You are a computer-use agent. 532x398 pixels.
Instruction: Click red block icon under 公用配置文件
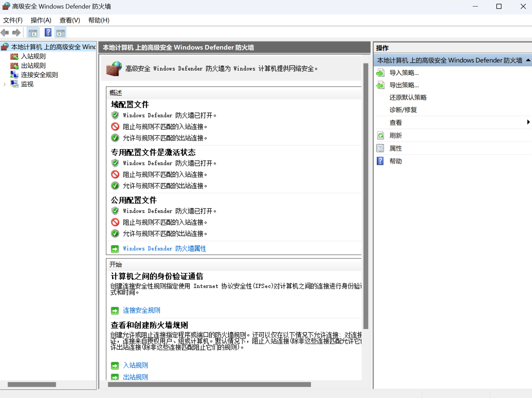click(x=115, y=222)
